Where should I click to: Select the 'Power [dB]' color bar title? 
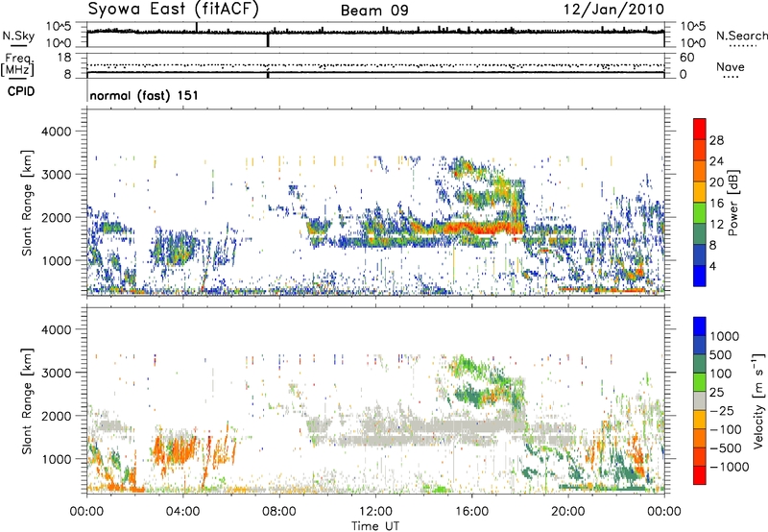pyautogui.click(x=733, y=203)
